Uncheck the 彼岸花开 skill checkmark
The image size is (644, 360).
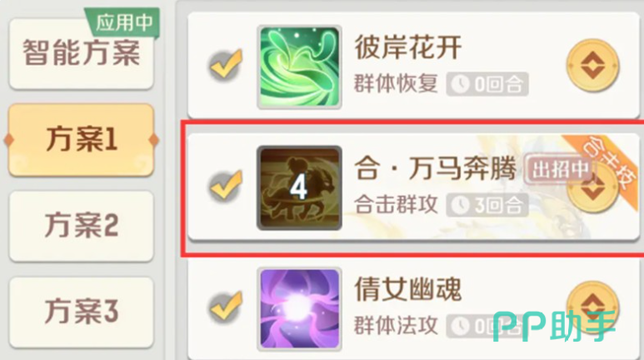[226, 65]
